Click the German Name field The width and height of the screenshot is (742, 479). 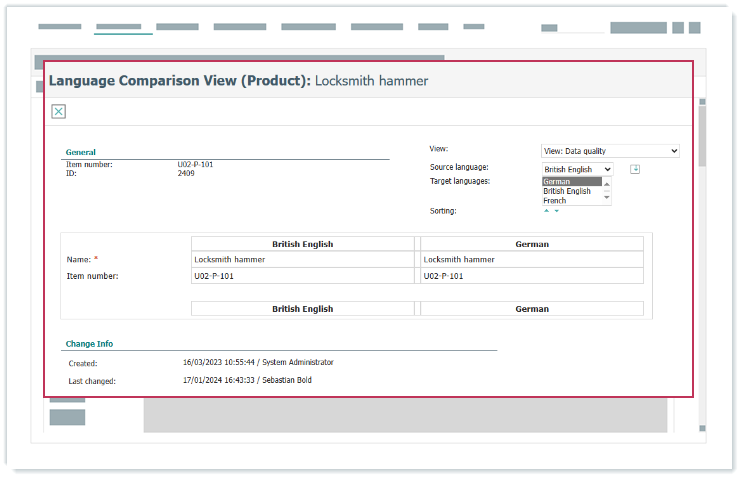(x=531, y=259)
